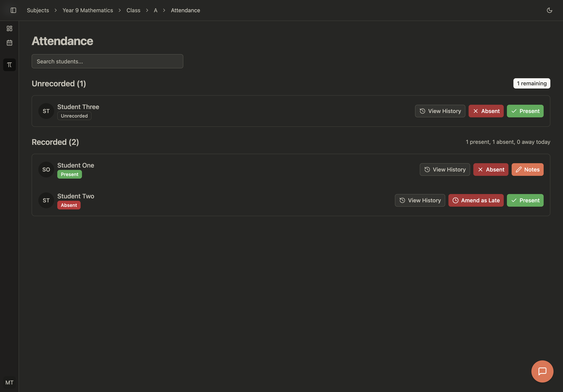Screen dimensions: 563x392
Task: Click Student Three's ST avatar
Action: point(46,111)
